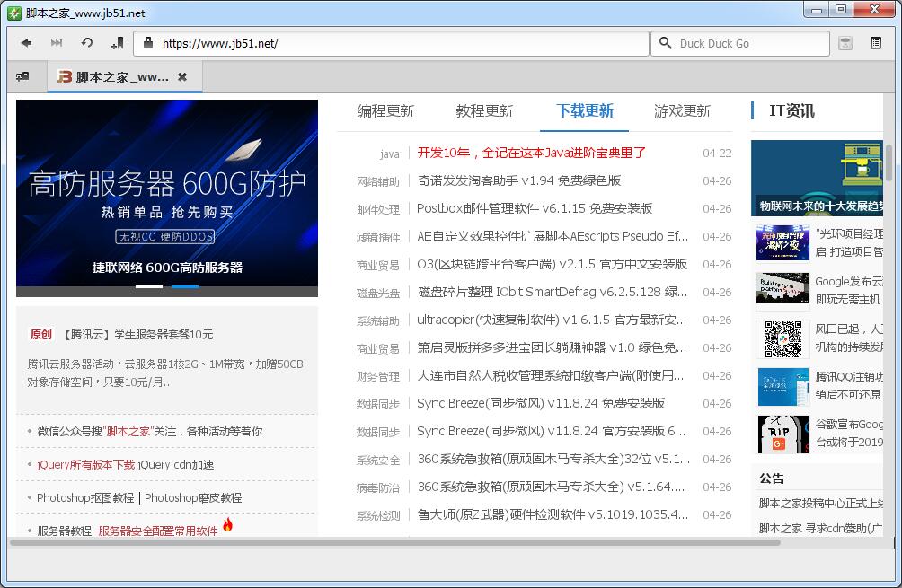Reload the page with the refresh icon
The width and height of the screenshot is (902, 588).
click(87, 43)
